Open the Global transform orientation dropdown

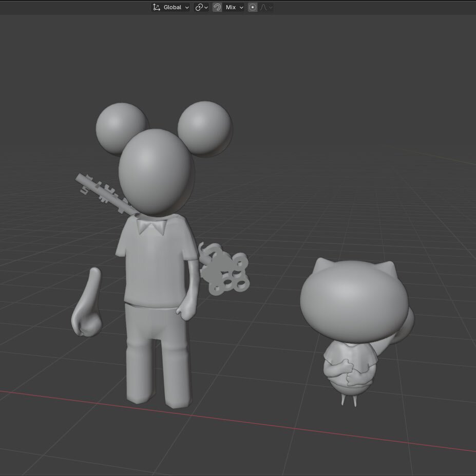[170, 7]
